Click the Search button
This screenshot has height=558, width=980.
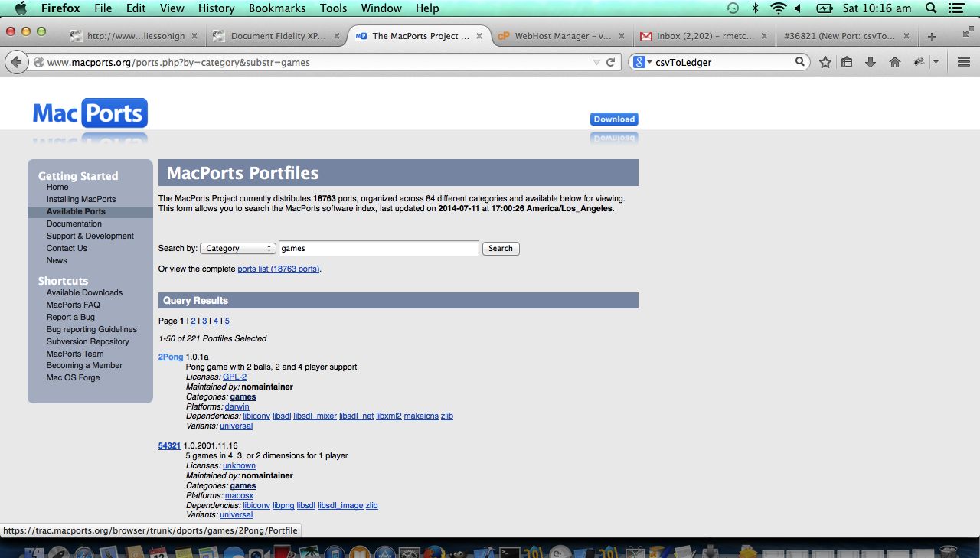click(501, 248)
